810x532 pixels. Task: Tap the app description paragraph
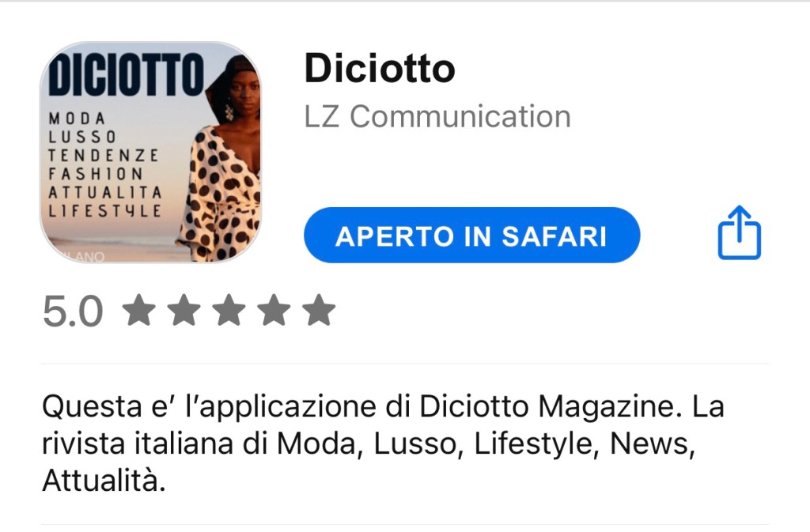tap(383, 443)
